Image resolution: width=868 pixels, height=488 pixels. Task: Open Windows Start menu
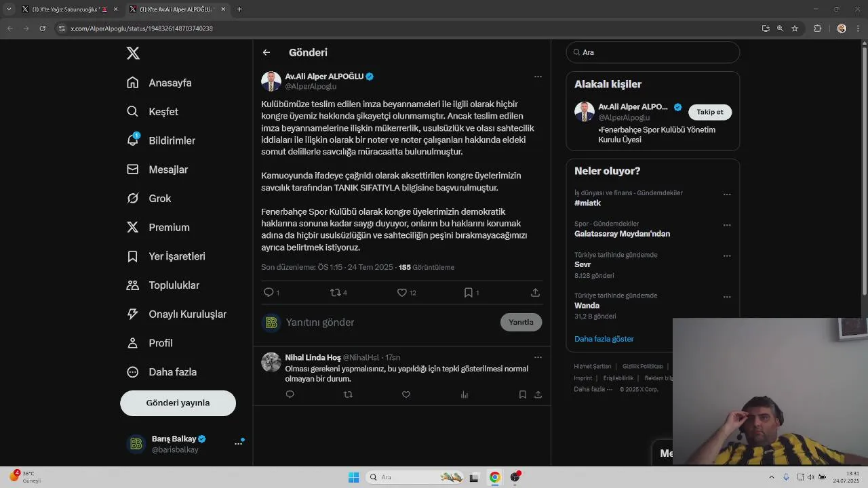(353, 477)
